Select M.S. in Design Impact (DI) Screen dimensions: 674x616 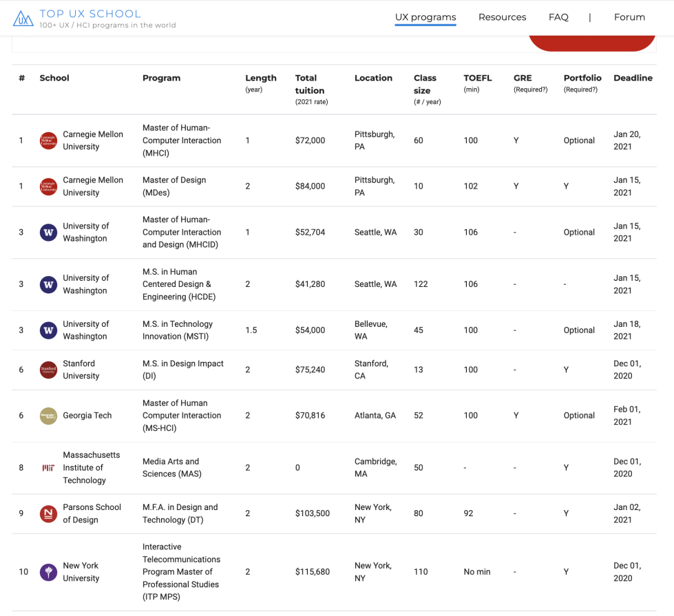tap(183, 370)
